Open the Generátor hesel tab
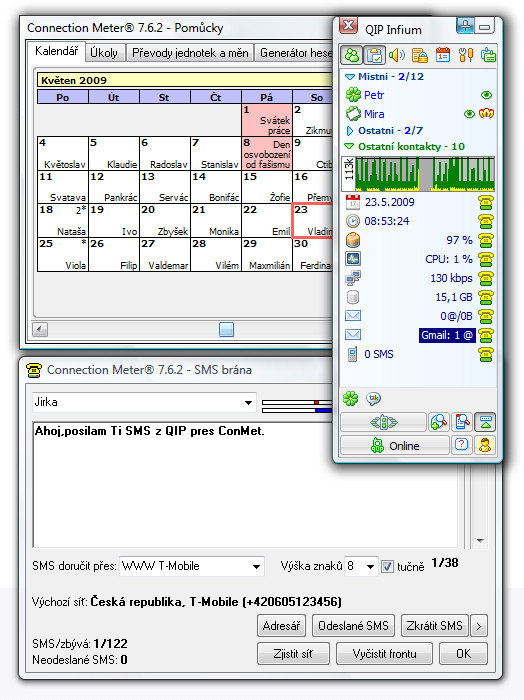Image resolution: width=524 pixels, height=700 pixels. point(295,53)
